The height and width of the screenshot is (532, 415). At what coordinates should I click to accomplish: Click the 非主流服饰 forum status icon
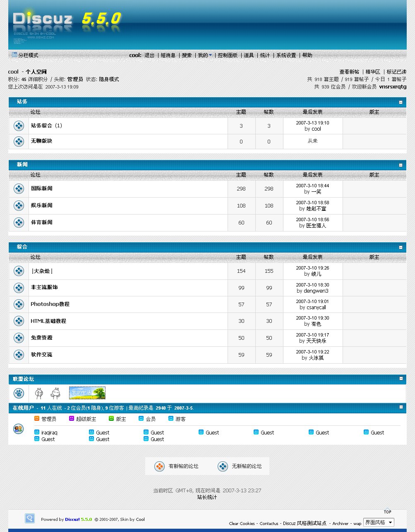(x=19, y=288)
